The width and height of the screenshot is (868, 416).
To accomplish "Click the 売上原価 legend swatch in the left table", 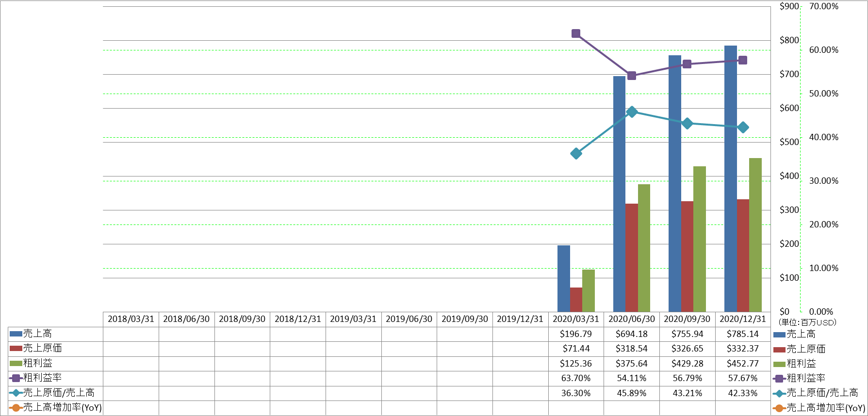I will coord(16,348).
